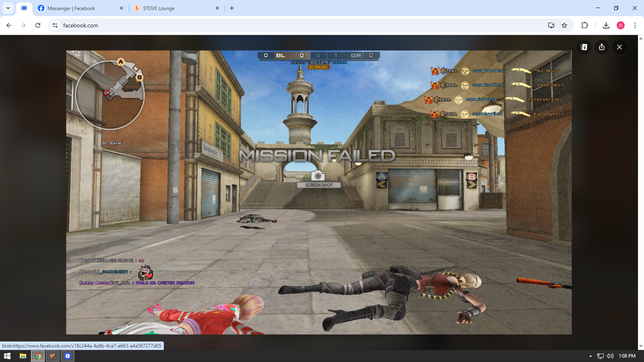Viewport: 644px width, 362px height.
Task: Click the BL Base location label
Action: pyautogui.click(x=111, y=143)
